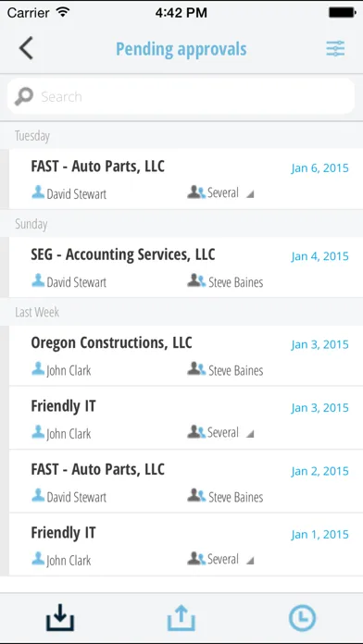Viewport: 363px width, 644px height.
Task: Open the inbox download tab icon
Action: [60, 617]
